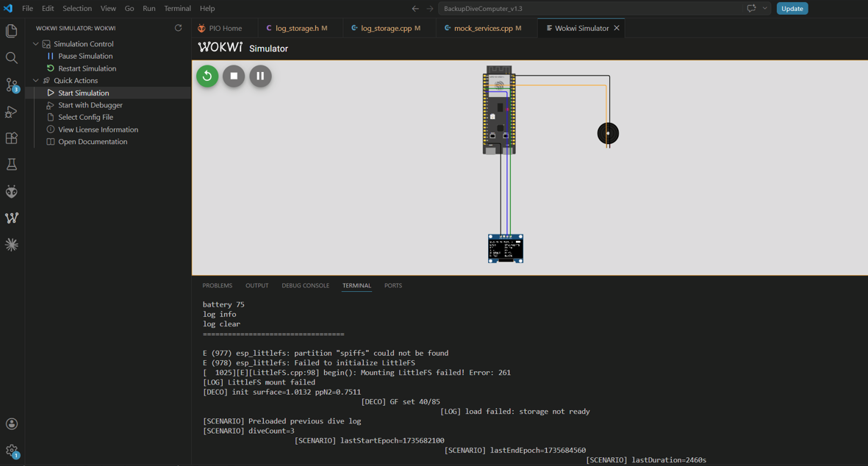Switch to the OUTPUT panel tab

point(257,286)
